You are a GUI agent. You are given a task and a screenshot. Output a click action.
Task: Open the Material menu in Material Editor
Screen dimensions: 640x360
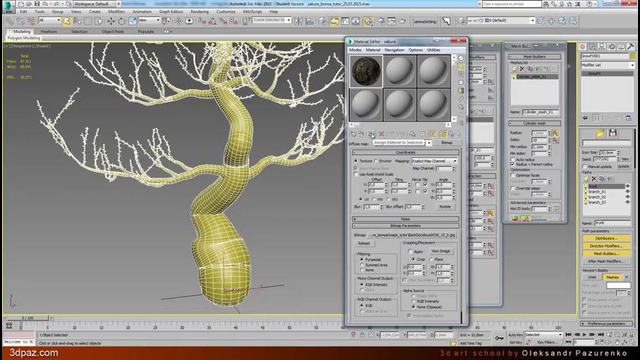tap(373, 50)
